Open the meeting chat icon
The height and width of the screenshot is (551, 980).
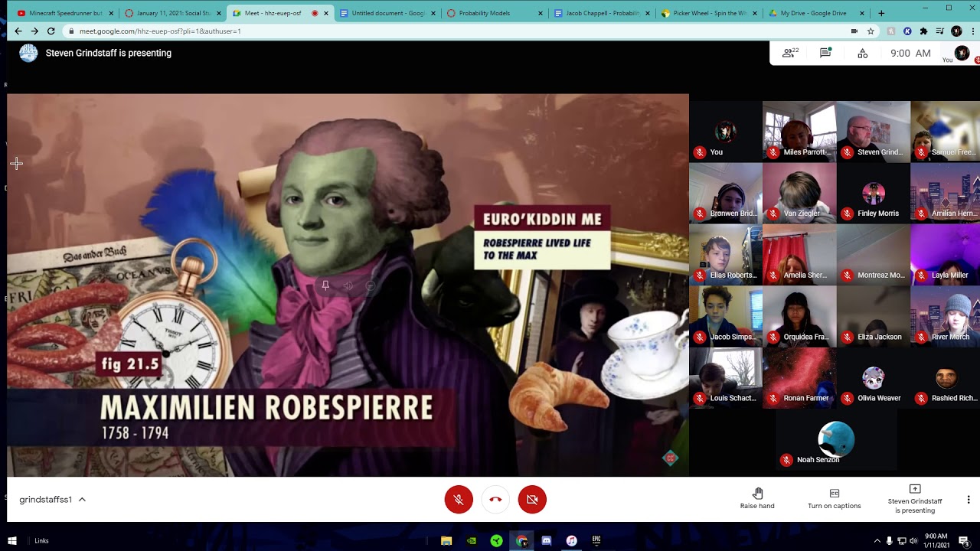[825, 53]
